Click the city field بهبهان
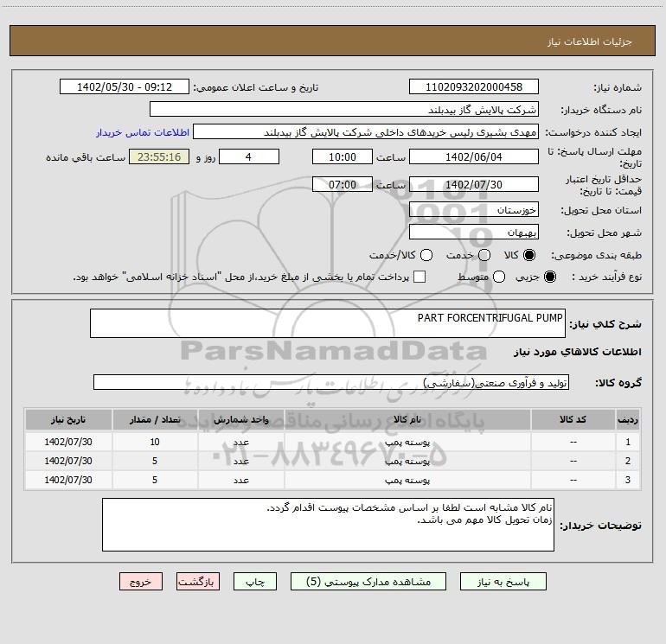 tap(474, 232)
